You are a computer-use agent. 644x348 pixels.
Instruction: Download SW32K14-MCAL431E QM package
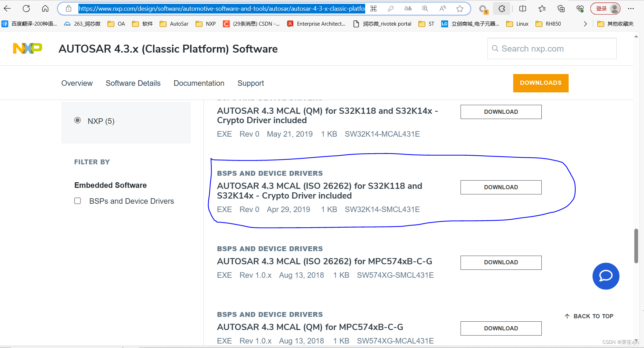[501, 112]
